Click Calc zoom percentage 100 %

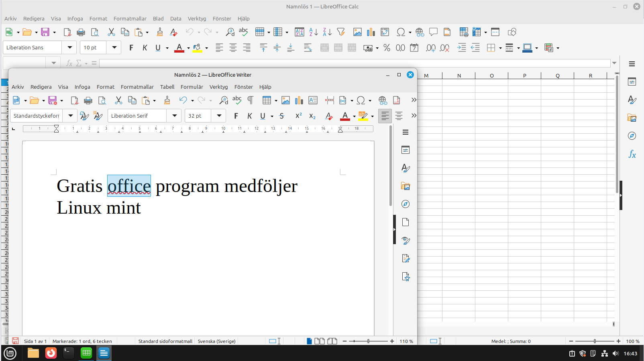(633, 341)
